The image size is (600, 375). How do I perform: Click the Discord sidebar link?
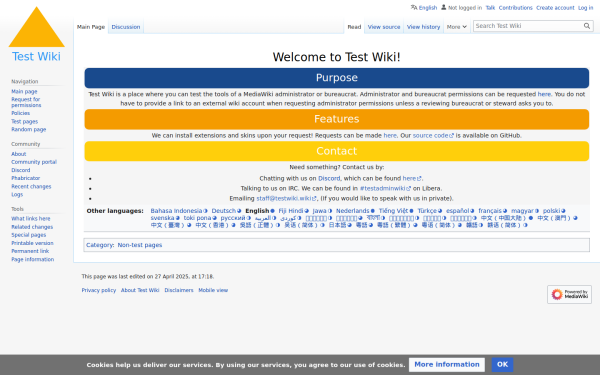click(21, 170)
